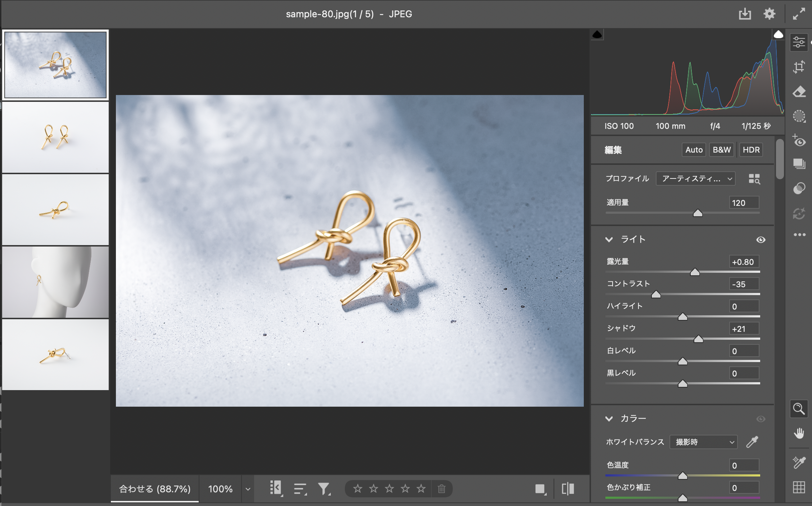Open the Red Eye removal tool
The image size is (812, 506).
click(x=799, y=140)
